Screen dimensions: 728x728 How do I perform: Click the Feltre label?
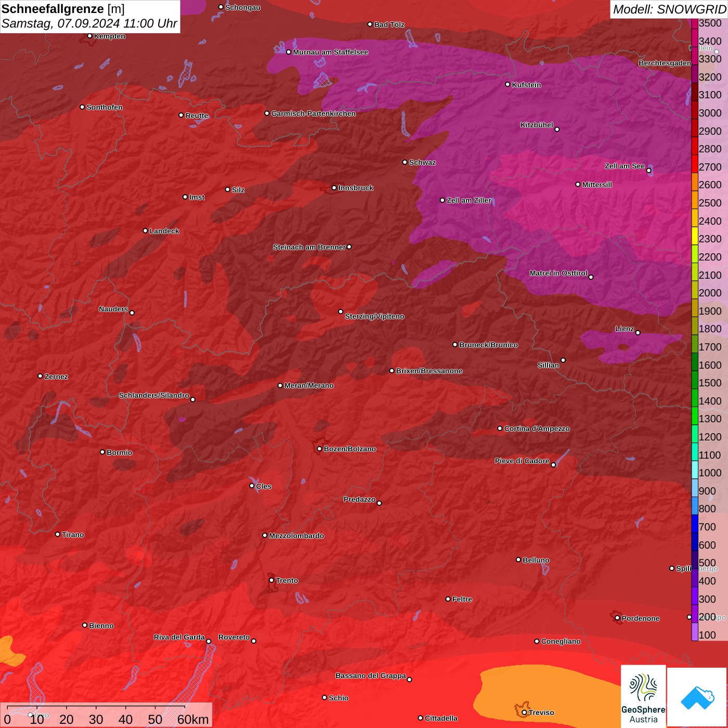[462, 599]
